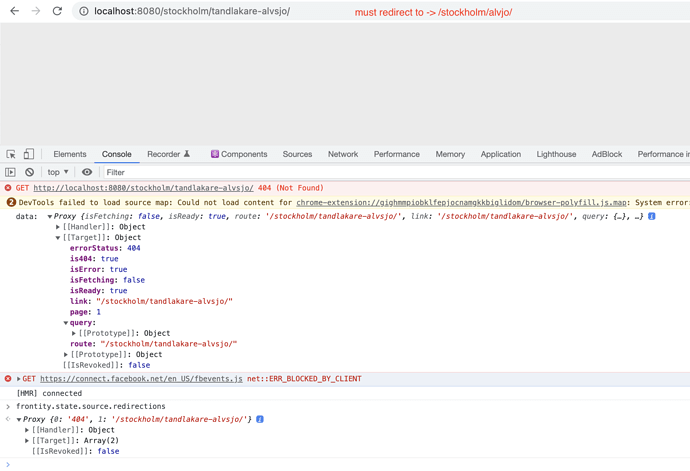The image size is (690, 471).
Task: Switch to the Console tab
Action: [117, 154]
